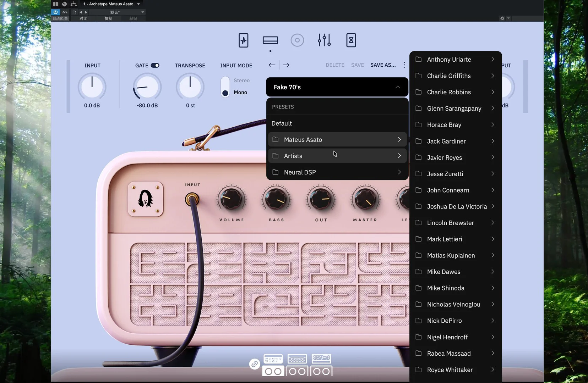This screenshot has height=383, width=588.
Task: Open the post-effects section icon
Action: [351, 40]
